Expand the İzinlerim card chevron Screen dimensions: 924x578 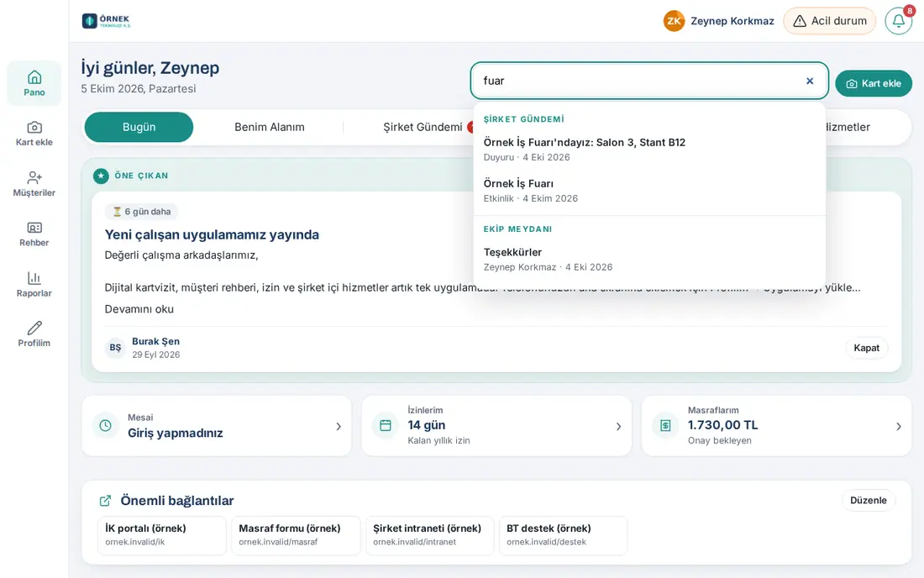[618, 426]
